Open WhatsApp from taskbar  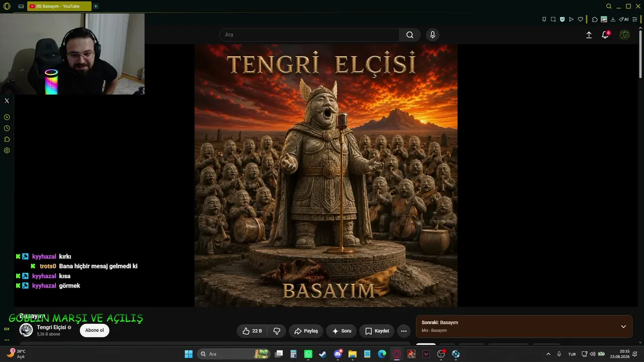(x=308, y=354)
